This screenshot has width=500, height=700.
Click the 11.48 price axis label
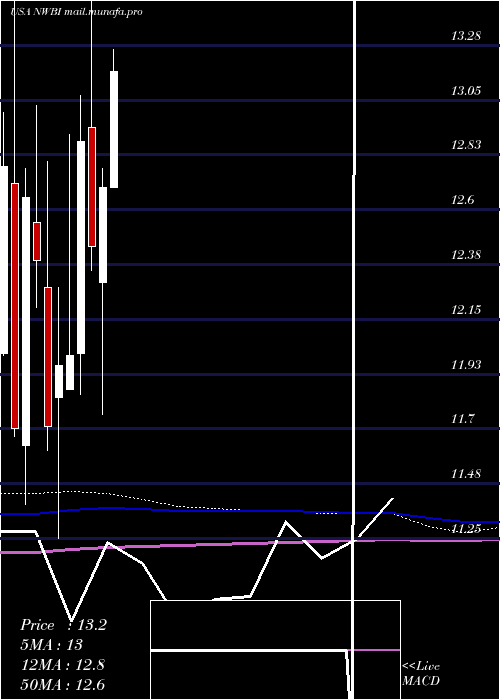(466, 474)
